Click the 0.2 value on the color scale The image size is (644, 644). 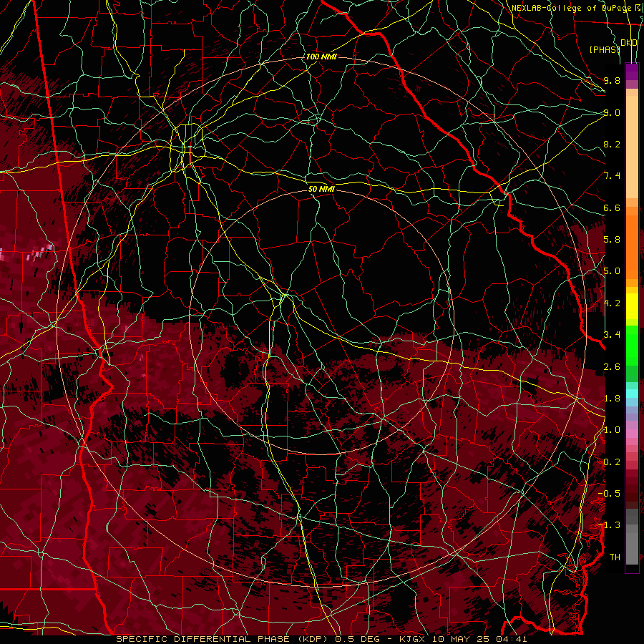(612, 462)
